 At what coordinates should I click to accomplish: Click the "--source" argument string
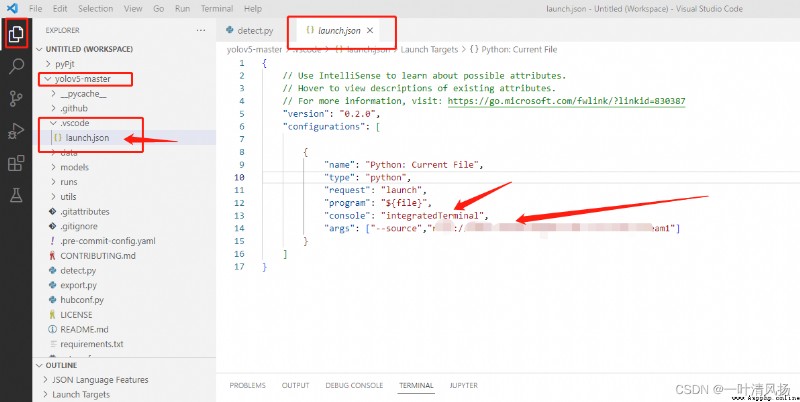(398, 228)
